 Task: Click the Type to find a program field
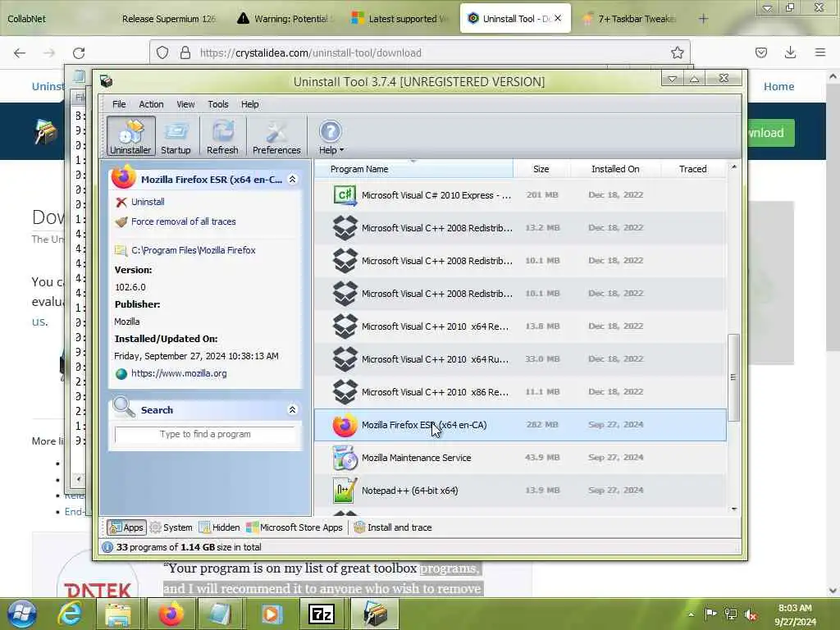204,434
